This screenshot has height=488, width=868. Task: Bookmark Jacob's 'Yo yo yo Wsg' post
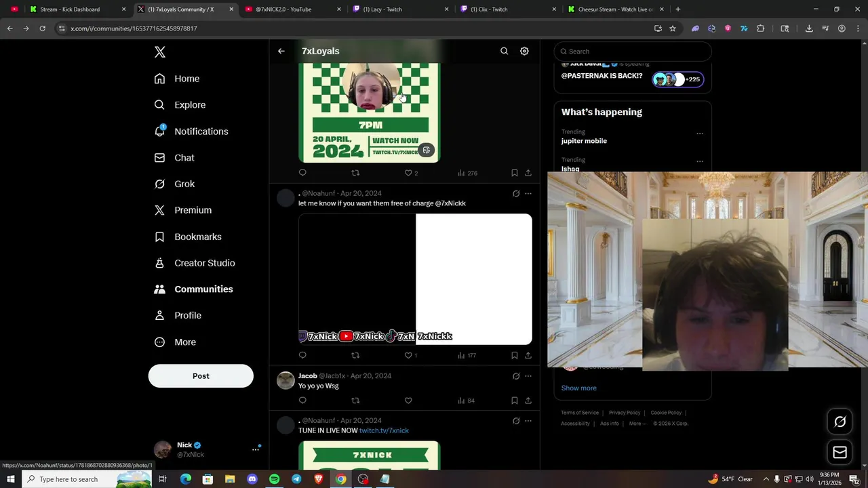coord(515,401)
